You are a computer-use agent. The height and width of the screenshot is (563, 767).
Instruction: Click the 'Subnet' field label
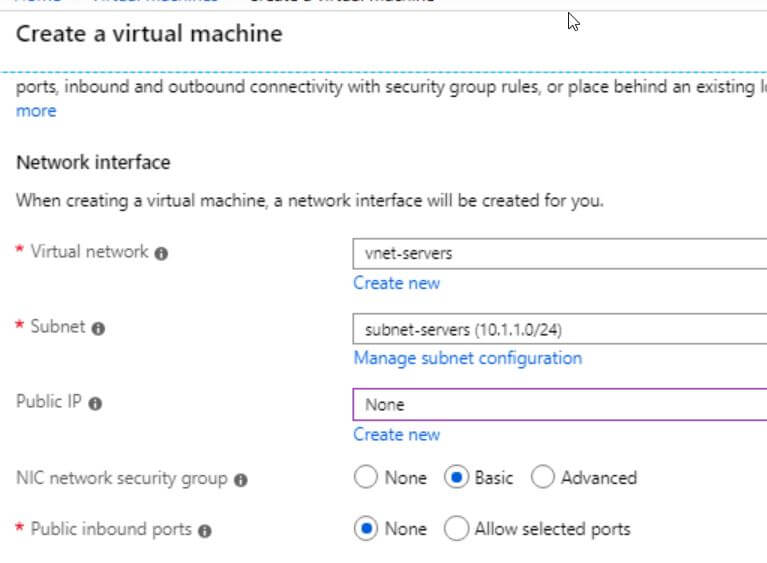58,326
